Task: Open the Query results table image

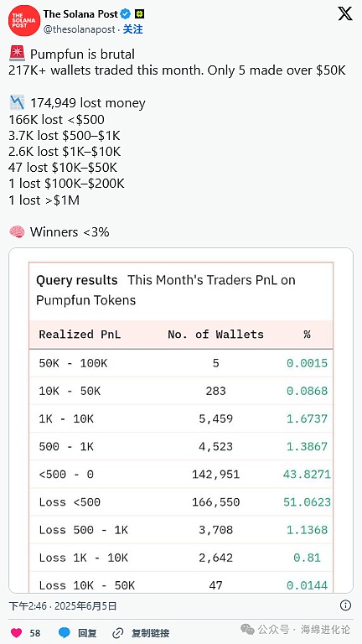Action: click(x=181, y=420)
